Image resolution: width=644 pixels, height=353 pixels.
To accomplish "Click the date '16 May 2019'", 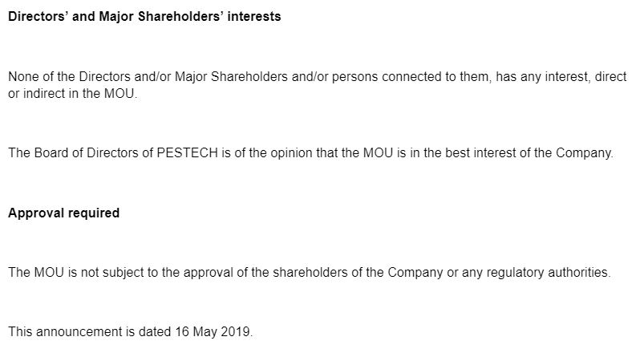I will [x=213, y=331].
